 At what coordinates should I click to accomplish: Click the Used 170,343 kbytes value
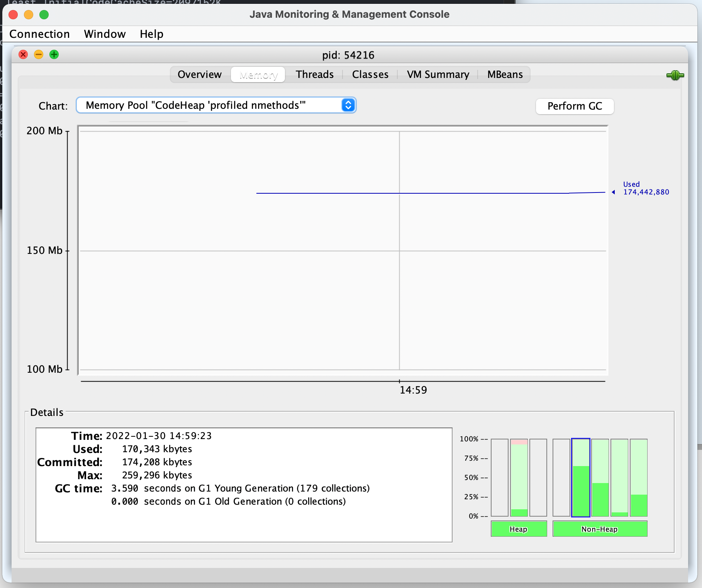tap(157, 449)
